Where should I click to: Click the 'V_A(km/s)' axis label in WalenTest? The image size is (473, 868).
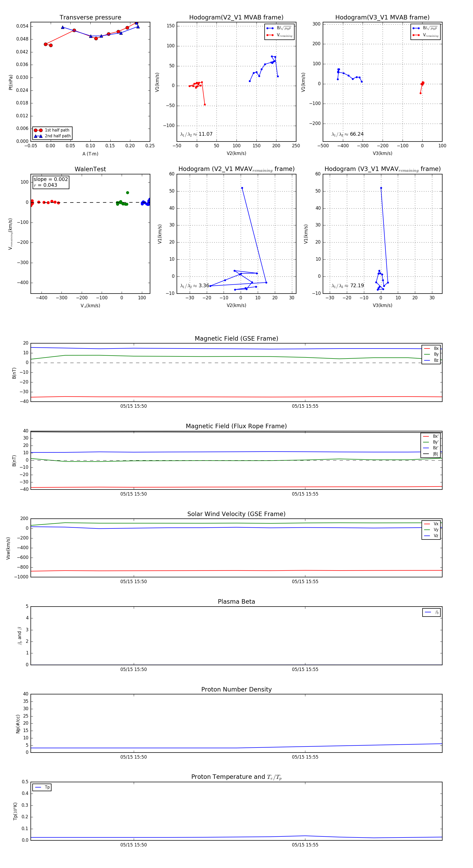[90, 306]
